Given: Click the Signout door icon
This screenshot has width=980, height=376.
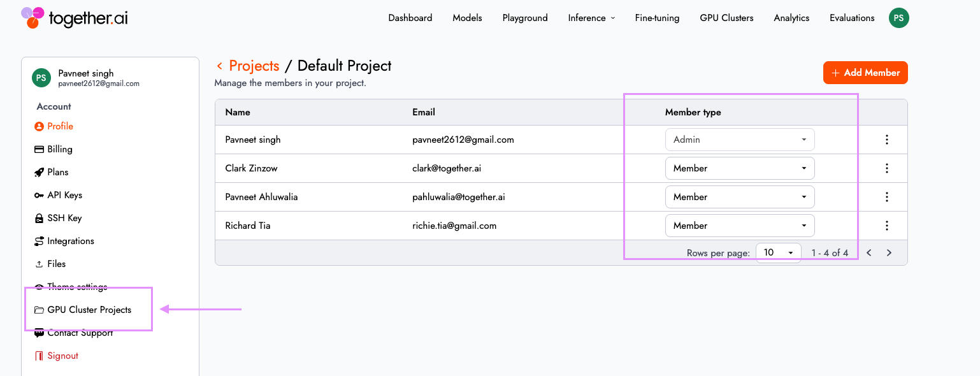Looking at the screenshot, I should (x=39, y=356).
